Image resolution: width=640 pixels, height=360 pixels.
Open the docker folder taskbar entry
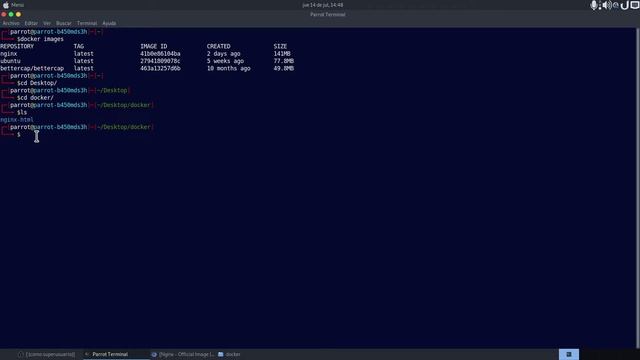(x=229, y=354)
